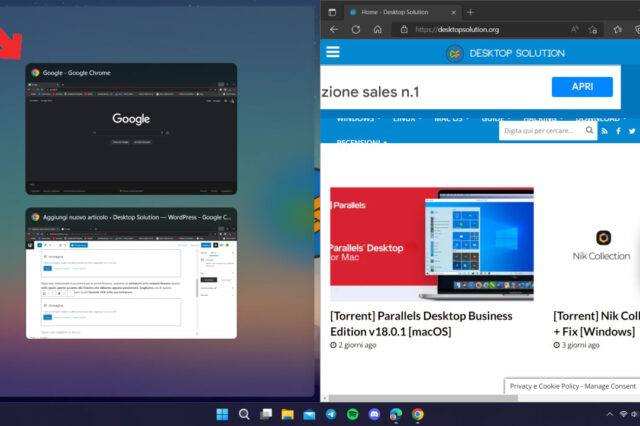
Task: Add this page to favorites
Action: point(593,29)
